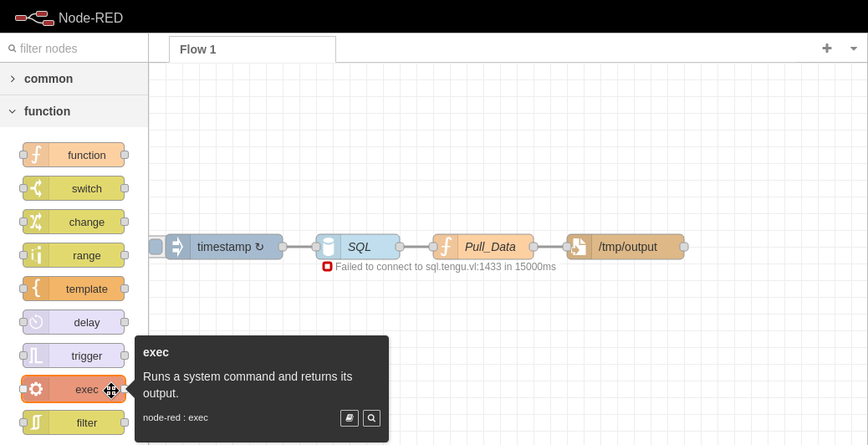Viewport: 868px width, 445px height.
Task: Select the exec node in palette
Action: click(x=74, y=389)
